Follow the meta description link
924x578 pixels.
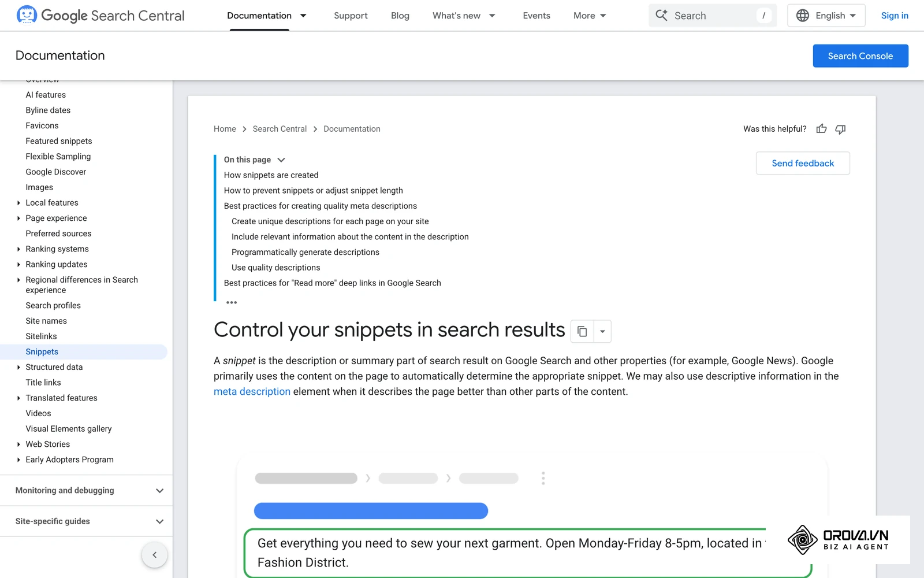point(252,391)
